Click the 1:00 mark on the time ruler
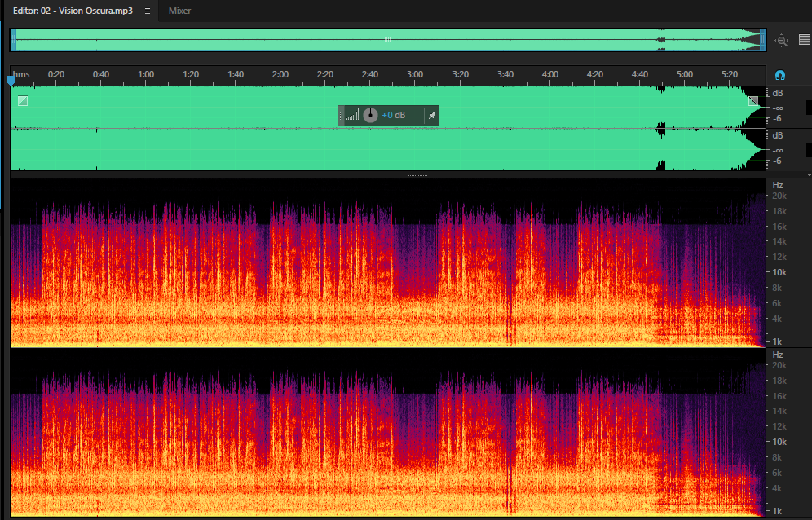Viewport: 812px width, 520px height. pos(146,75)
